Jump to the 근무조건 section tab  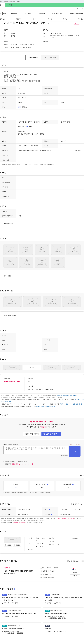point(18,19)
